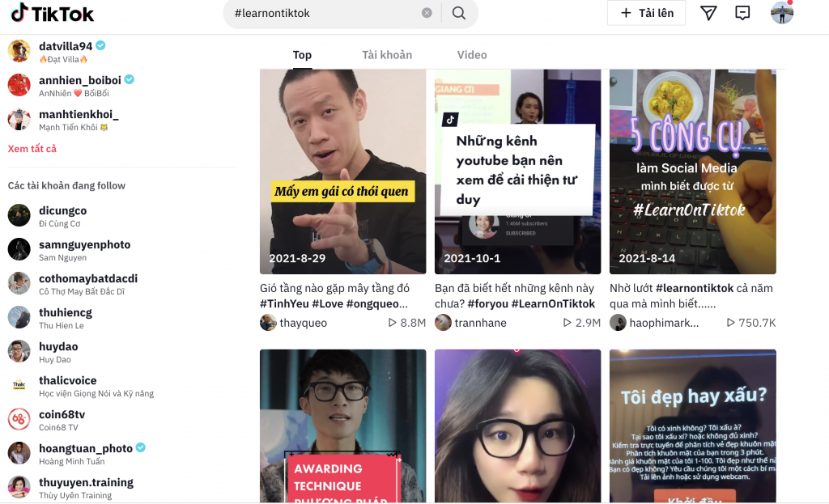Screen dimensions: 829x504
Task: Open the inbox notifications icon
Action: click(742, 13)
